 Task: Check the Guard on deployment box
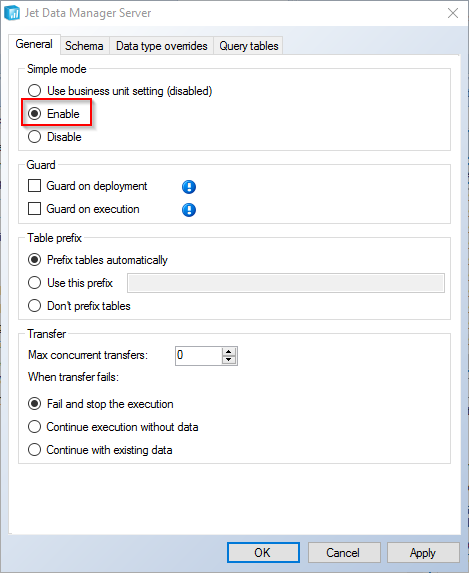[x=34, y=186]
